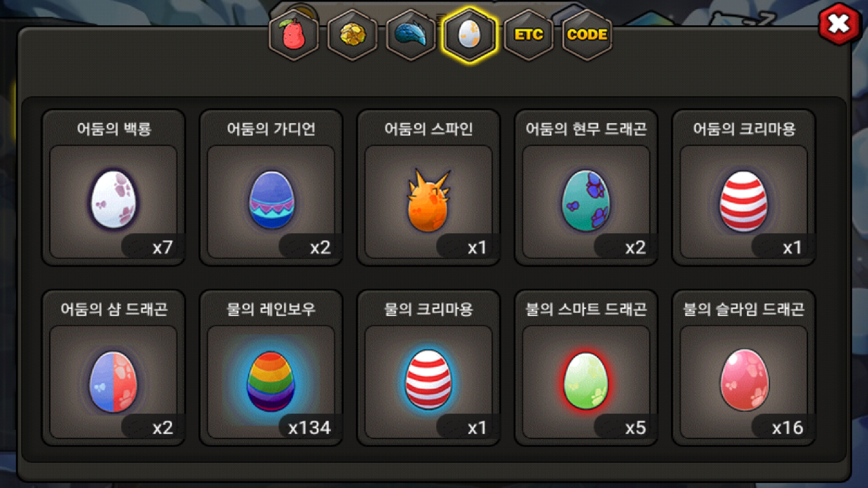Viewport: 868px width, 488px height.
Task: Open the CODE tab
Action: 587,35
